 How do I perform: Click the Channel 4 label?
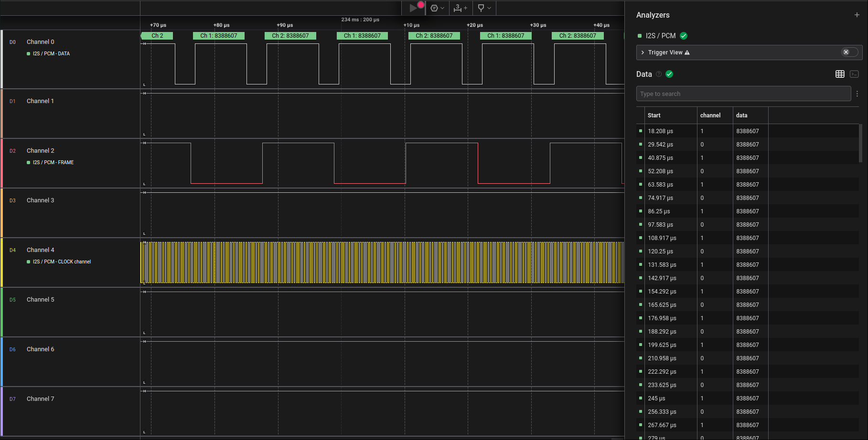[x=40, y=250]
